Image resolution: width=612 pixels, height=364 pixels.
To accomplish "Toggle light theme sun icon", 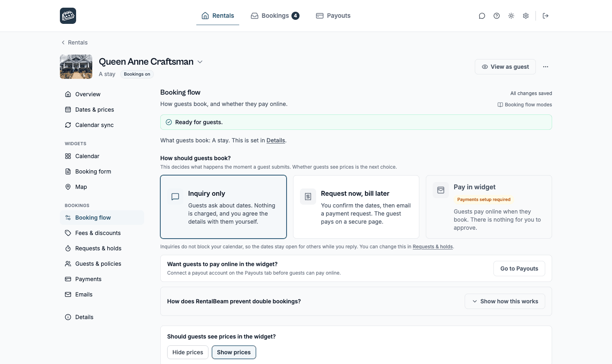I will pyautogui.click(x=511, y=16).
